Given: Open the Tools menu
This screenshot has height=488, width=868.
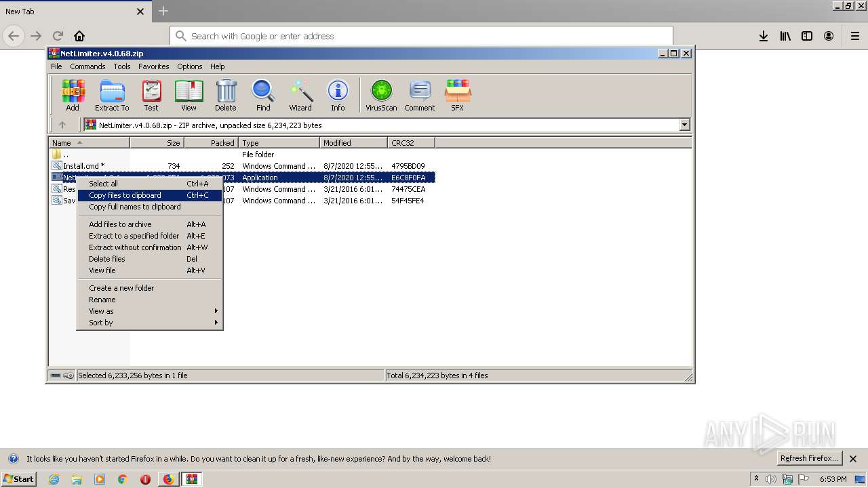Looking at the screenshot, I should [x=122, y=66].
